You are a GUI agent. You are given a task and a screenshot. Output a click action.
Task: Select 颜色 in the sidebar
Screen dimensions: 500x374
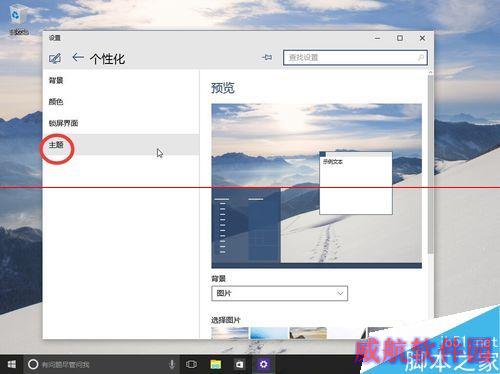pos(121,102)
